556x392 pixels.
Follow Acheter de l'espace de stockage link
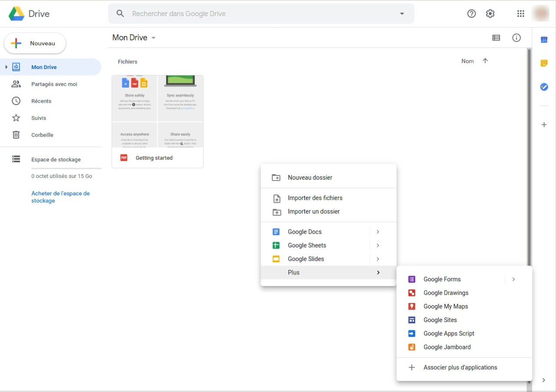[x=60, y=197]
